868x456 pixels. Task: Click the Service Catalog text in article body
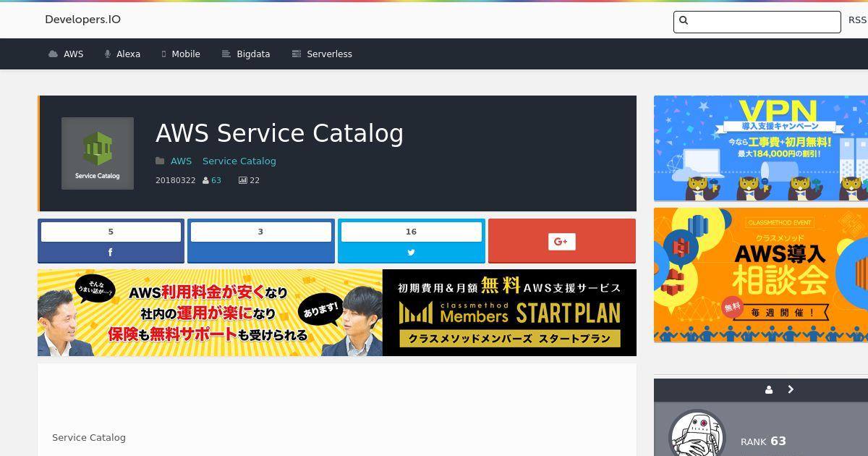click(89, 438)
